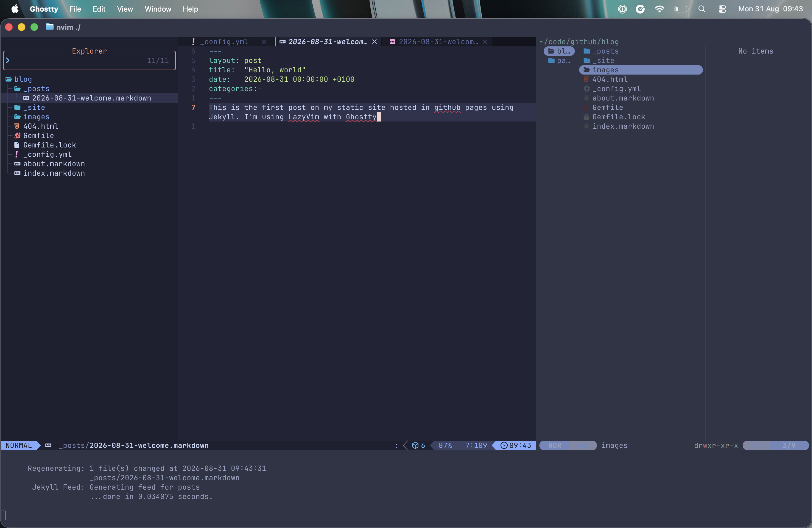Viewport: 812px width, 528px height.
Task: Click the checkmark status icon in the menu bar
Action: 640,9
